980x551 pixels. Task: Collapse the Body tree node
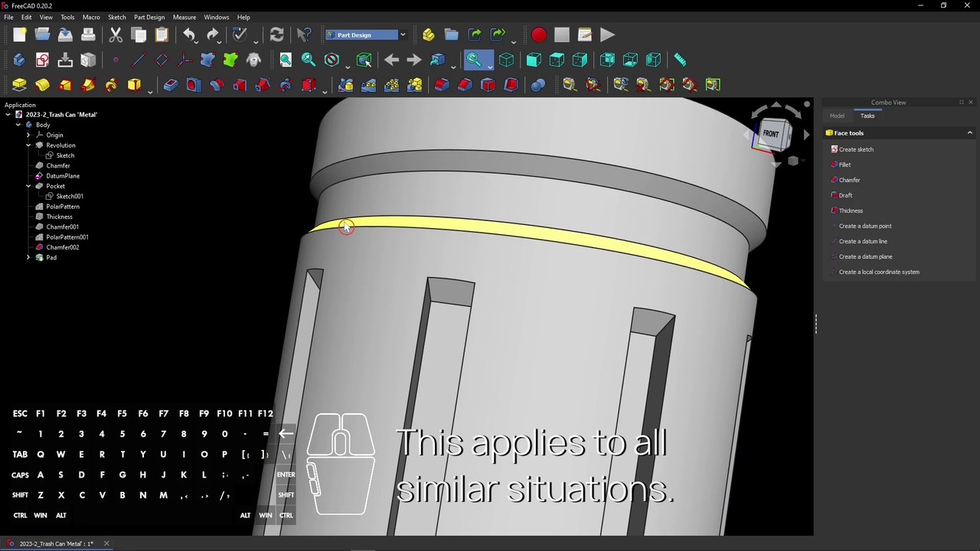click(18, 125)
